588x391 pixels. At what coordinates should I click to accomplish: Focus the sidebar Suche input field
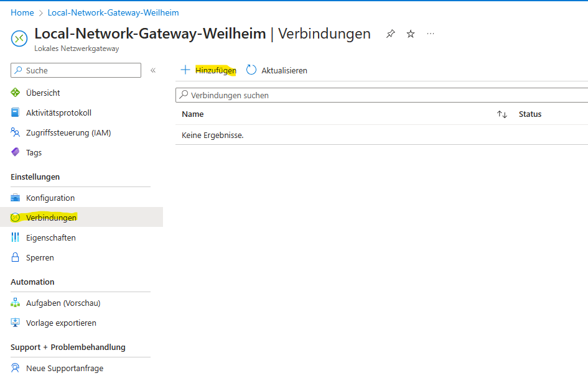pos(76,70)
